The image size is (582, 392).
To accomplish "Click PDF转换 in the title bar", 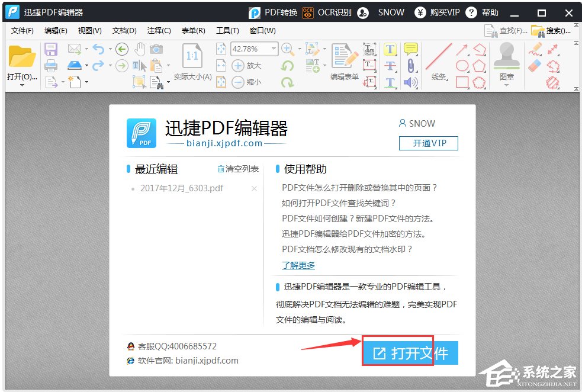I will (273, 12).
